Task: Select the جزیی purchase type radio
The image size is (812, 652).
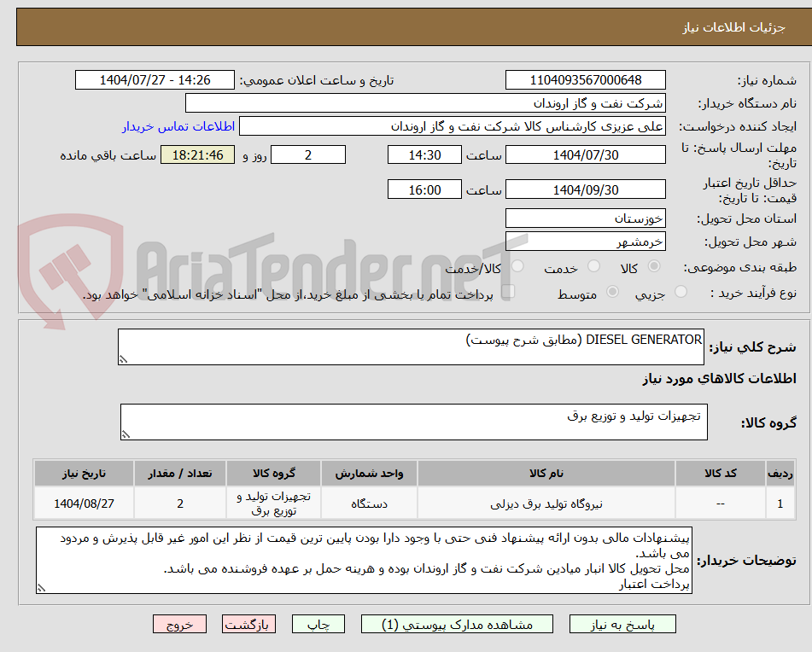Action: [681, 292]
